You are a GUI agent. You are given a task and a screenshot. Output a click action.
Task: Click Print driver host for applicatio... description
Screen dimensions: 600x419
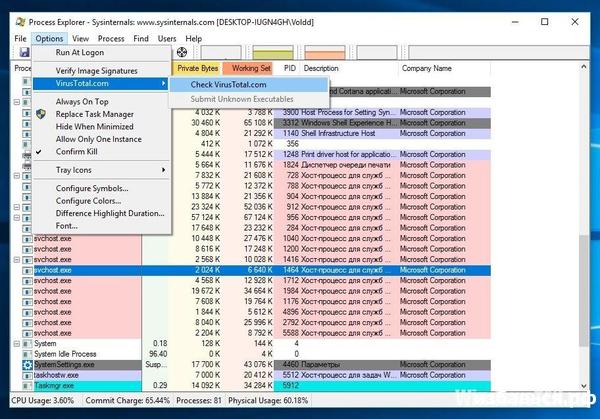pos(346,155)
